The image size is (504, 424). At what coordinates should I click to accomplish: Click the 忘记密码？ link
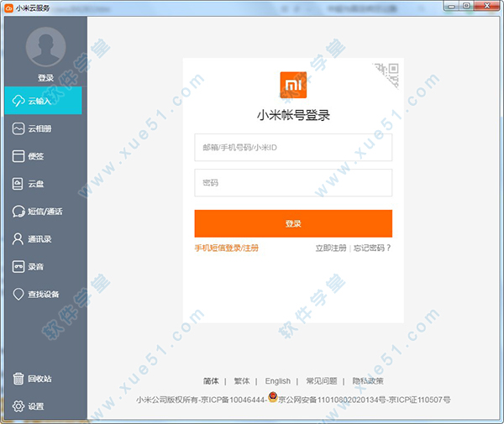(372, 248)
